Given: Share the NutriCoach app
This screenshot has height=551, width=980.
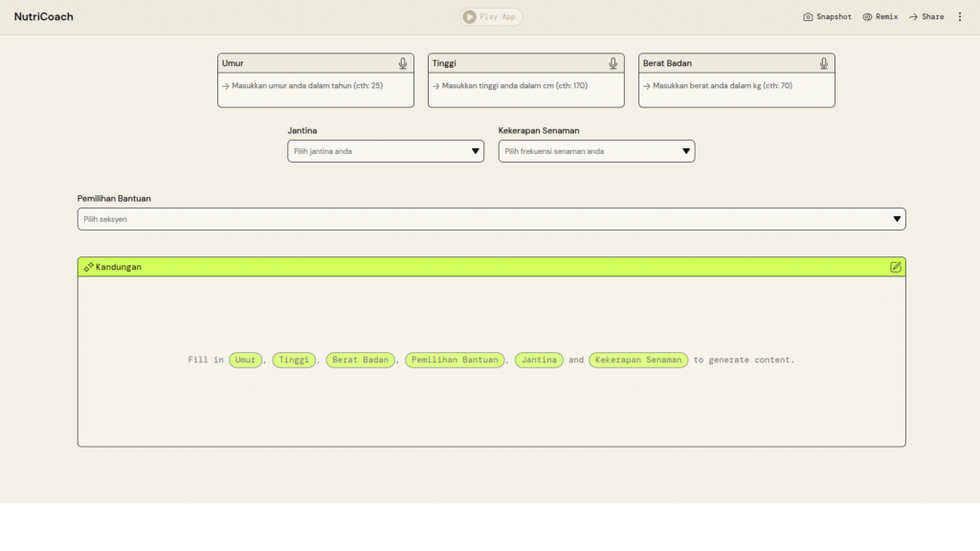Looking at the screenshot, I should 925,16.
